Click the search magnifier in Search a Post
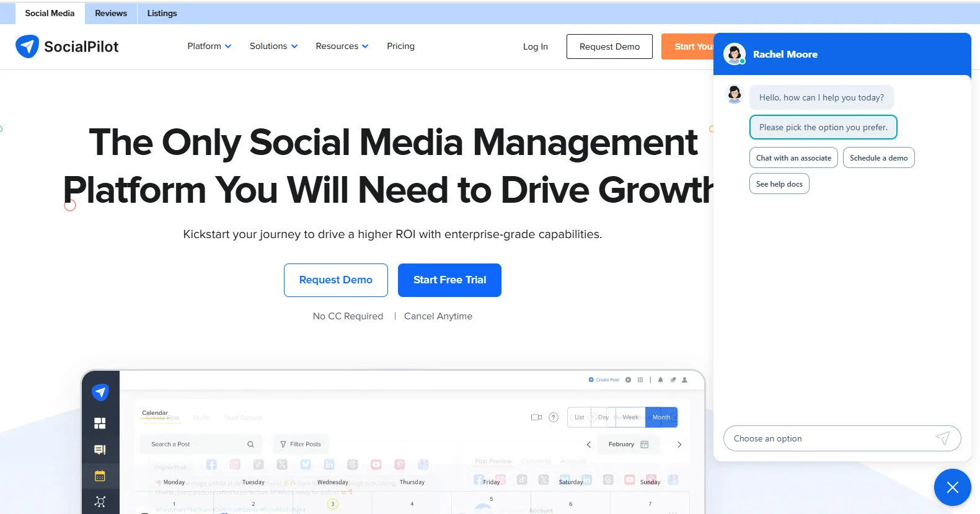Viewport: 980px width, 514px height. pyautogui.click(x=250, y=445)
